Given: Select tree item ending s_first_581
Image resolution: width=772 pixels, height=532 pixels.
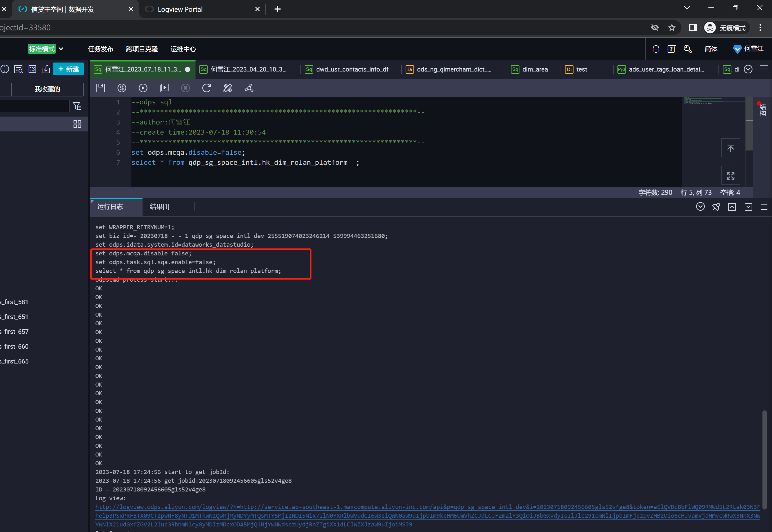Looking at the screenshot, I should pos(14,302).
